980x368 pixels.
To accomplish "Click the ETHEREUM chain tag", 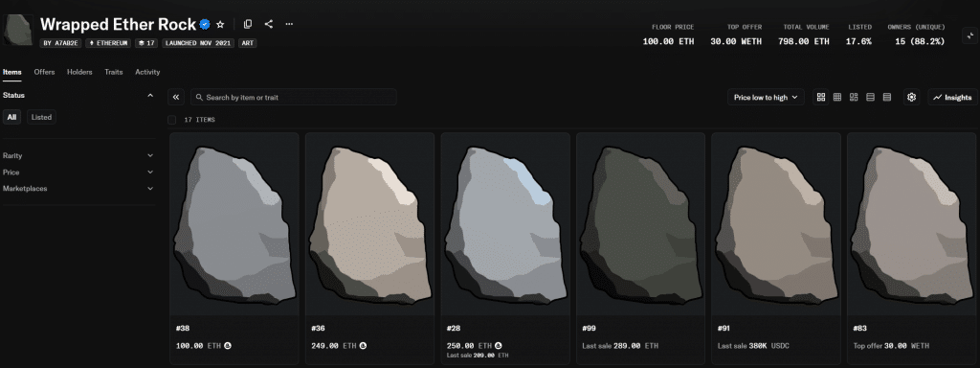I will tap(109, 43).
